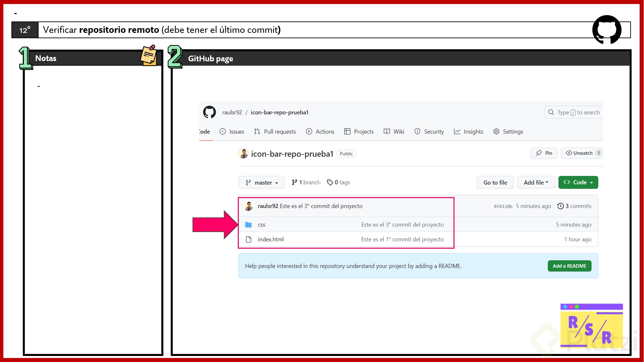Click the GitHub Octocat logo in repo header
644x362 pixels.
[x=209, y=112]
